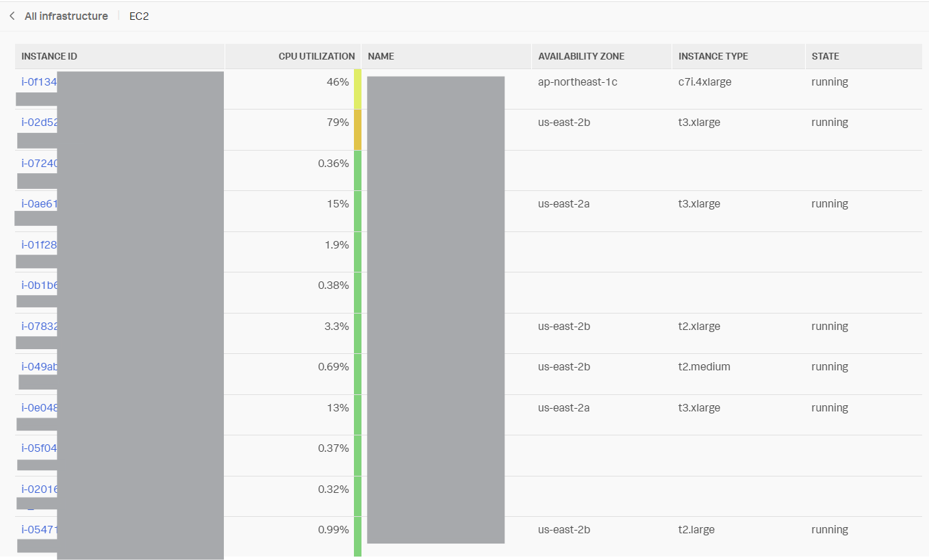
Task: Open instance link starting i-05f04
Action: coord(39,448)
